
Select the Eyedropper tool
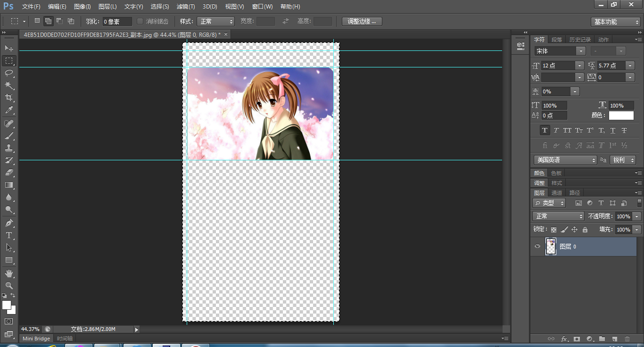9,110
